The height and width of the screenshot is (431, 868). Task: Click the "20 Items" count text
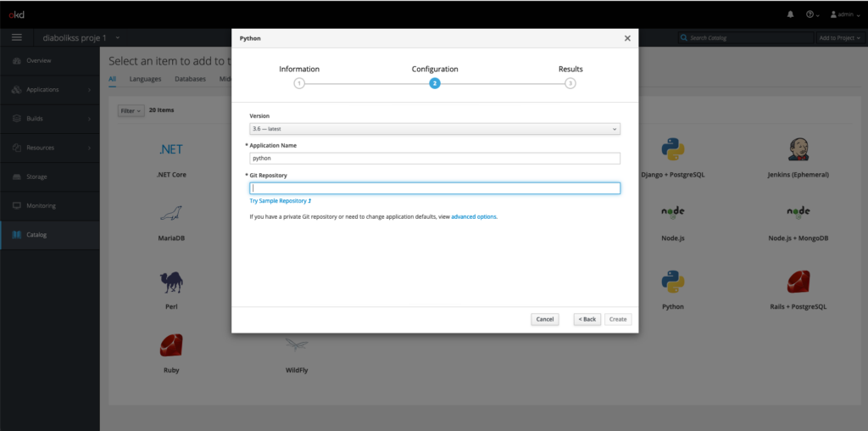click(x=161, y=109)
